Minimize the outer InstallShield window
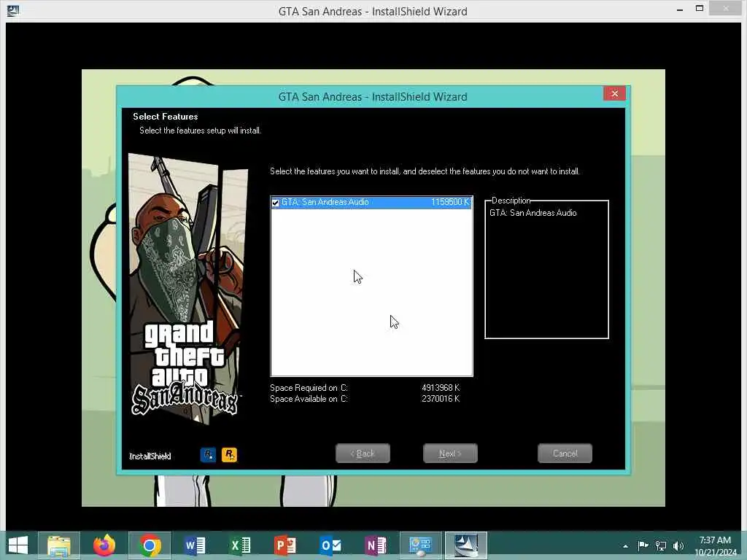747x560 pixels. (x=680, y=9)
